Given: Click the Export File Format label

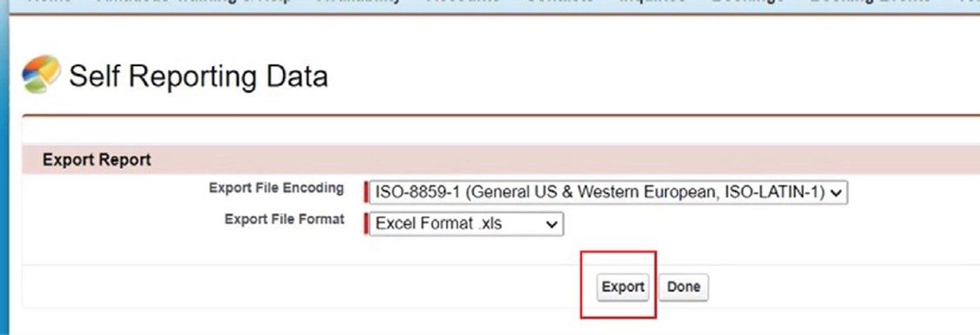Looking at the screenshot, I should pos(284,219).
